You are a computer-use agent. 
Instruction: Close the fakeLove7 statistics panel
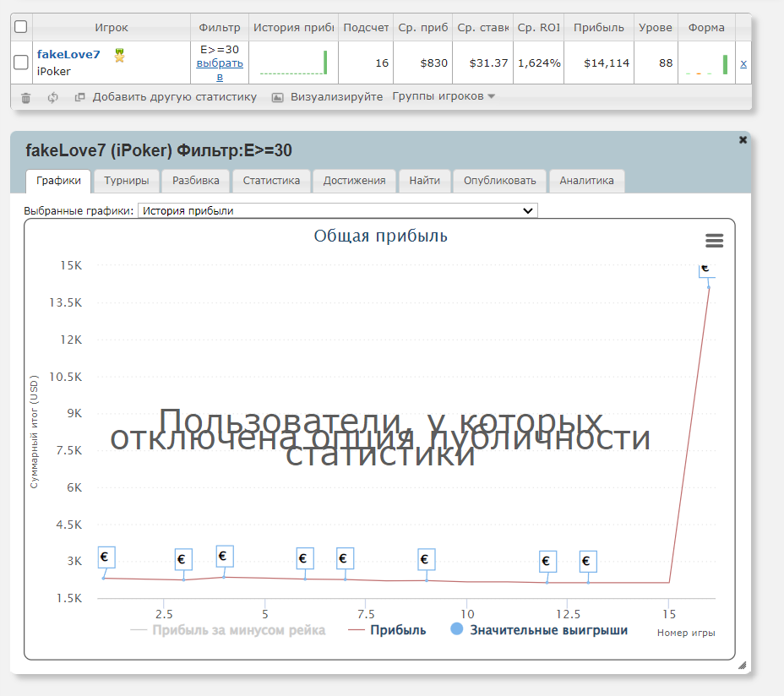(x=743, y=140)
